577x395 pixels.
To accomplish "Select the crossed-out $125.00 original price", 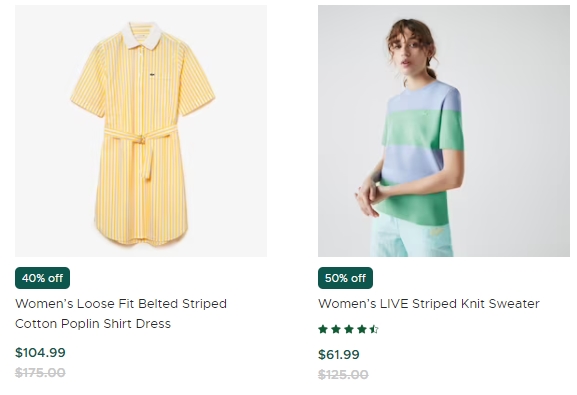I will 343,375.
